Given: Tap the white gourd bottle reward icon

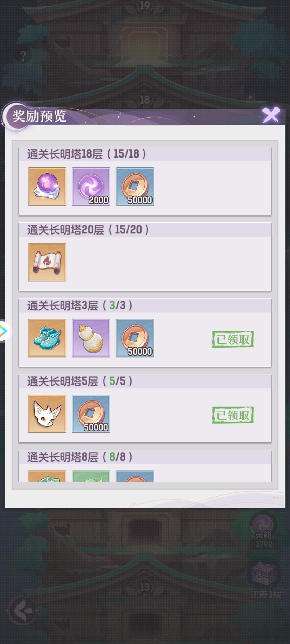Looking at the screenshot, I should coord(91,338).
